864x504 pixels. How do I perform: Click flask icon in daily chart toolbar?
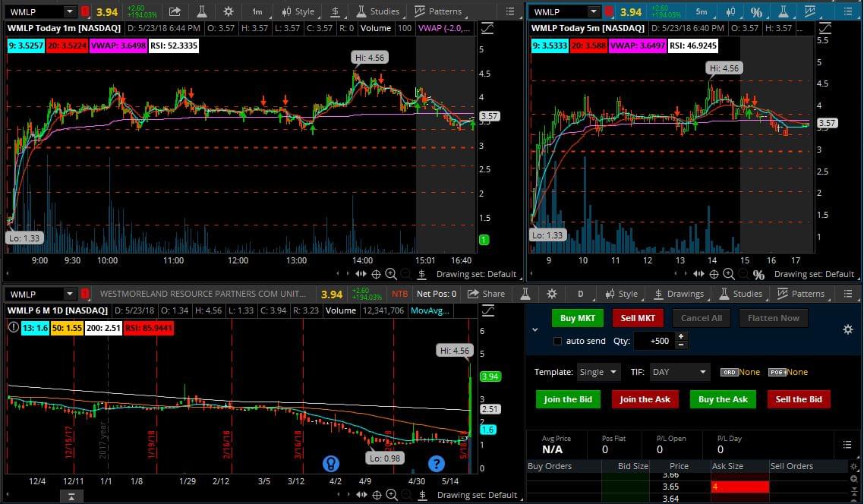click(x=525, y=294)
